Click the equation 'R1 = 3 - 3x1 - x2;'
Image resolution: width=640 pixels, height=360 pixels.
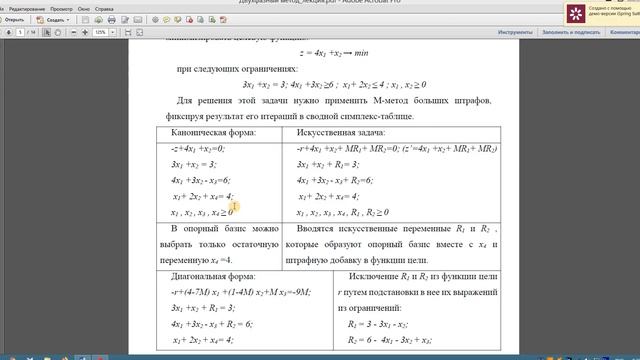tap(378, 324)
